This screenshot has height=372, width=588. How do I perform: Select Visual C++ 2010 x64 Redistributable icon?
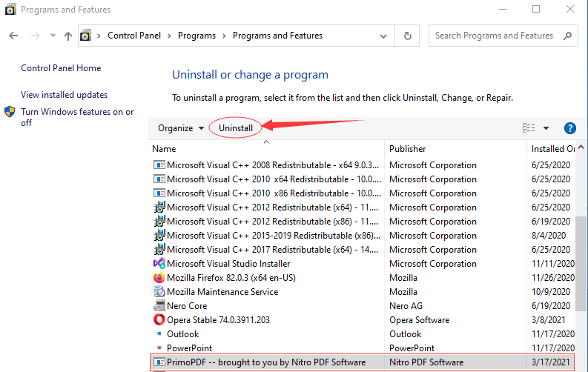tap(159, 179)
